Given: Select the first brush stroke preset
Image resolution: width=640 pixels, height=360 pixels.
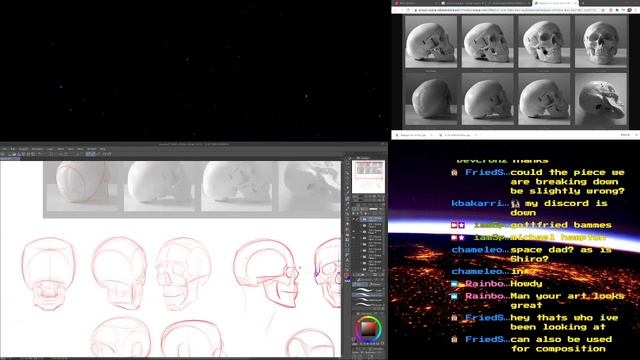Looking at the screenshot, I should 368,290.
